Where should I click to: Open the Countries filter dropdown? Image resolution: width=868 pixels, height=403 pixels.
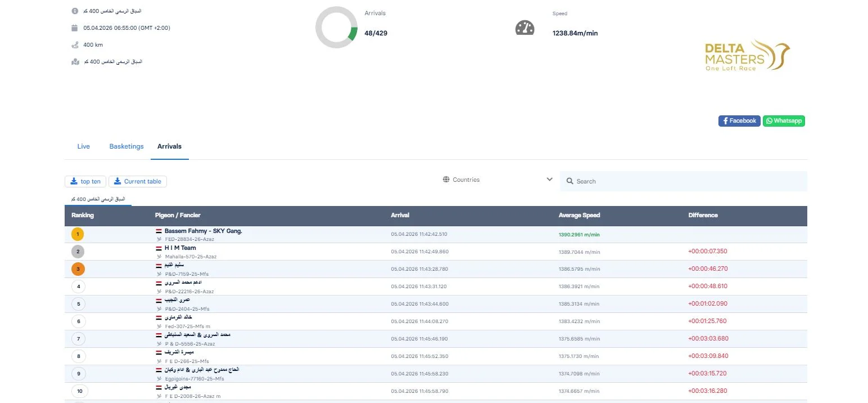465,180
